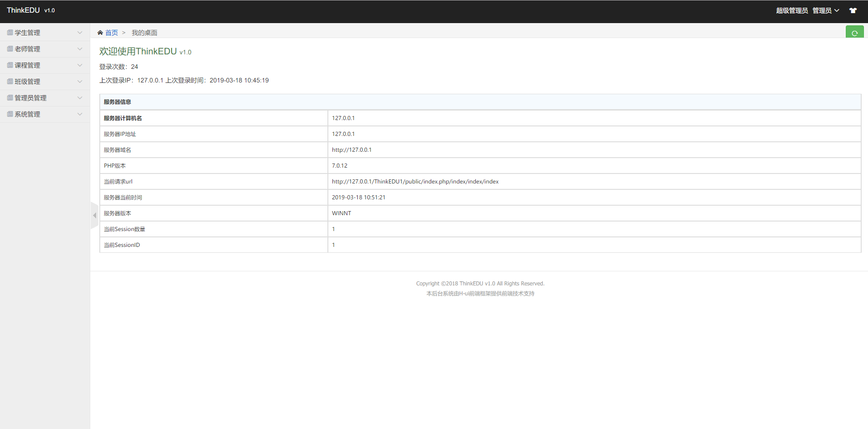Click the 服务器版本 label cell
Image resolution: width=868 pixels, height=429 pixels.
[214, 213]
